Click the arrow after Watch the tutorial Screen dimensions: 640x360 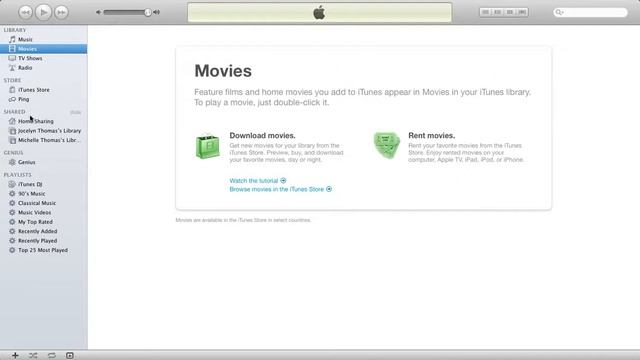click(x=283, y=180)
